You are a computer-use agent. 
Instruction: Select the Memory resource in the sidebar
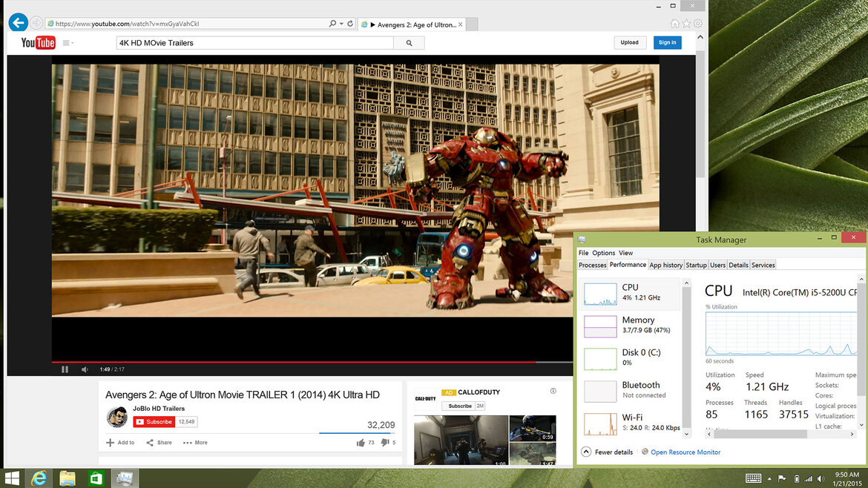(630, 326)
